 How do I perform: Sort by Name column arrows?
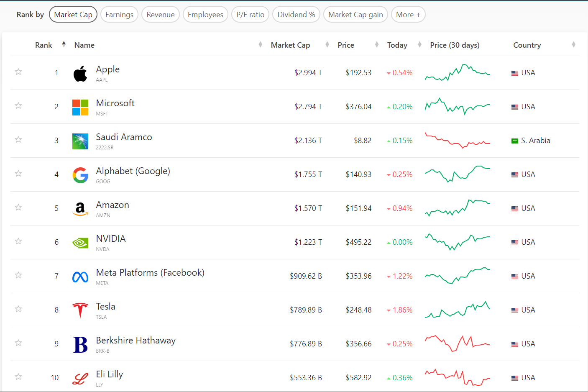click(260, 44)
